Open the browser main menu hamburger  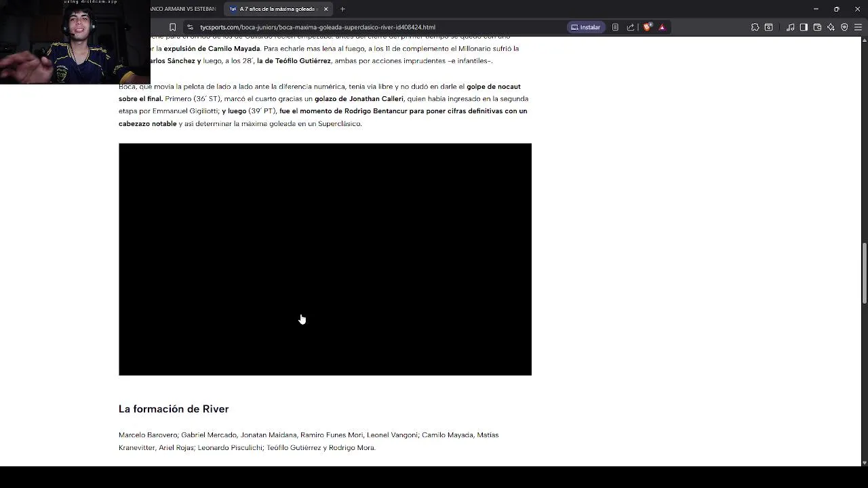pos(858,27)
